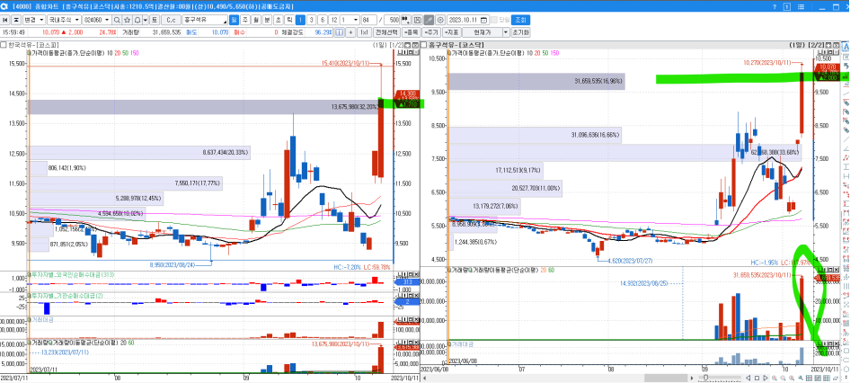Select the 분 minute period button
Viewport: 868px width, 383px height.
pyautogui.click(x=267, y=20)
